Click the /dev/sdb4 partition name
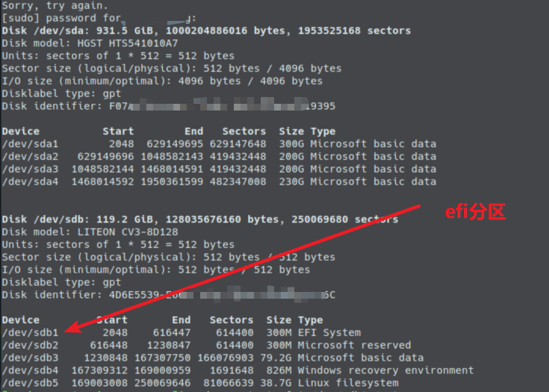This screenshot has width=549, height=392. 30,370
